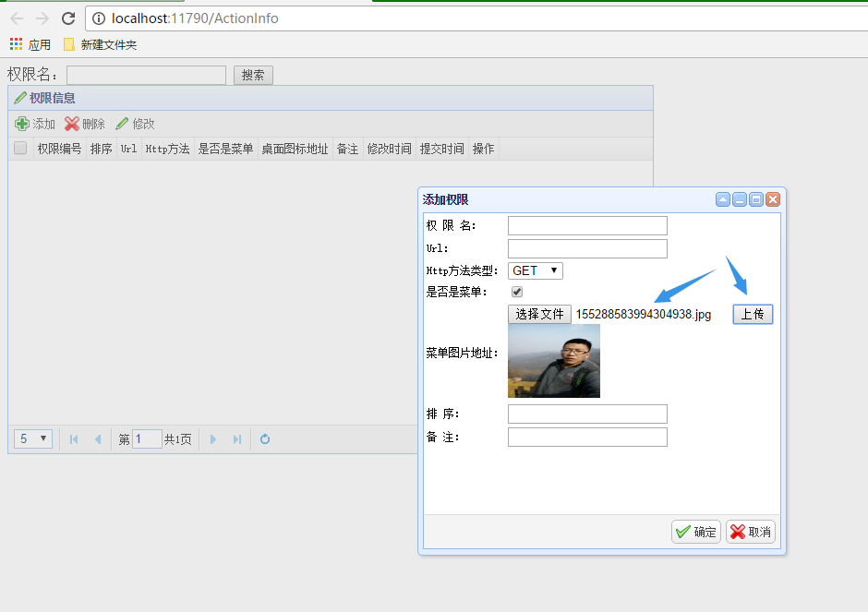868x612 pixels.
Task: Click the 上传 button
Action: point(753,314)
